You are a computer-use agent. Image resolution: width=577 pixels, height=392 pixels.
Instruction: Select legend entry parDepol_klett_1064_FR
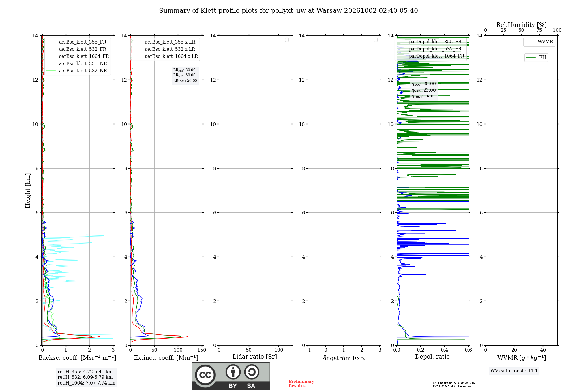point(430,56)
